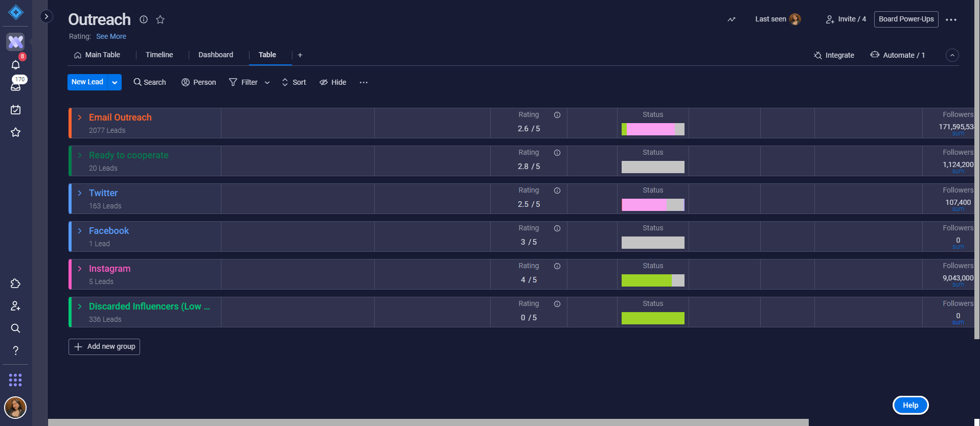Open the question mark help icon
Screen dimensions: 980x426
point(15,350)
